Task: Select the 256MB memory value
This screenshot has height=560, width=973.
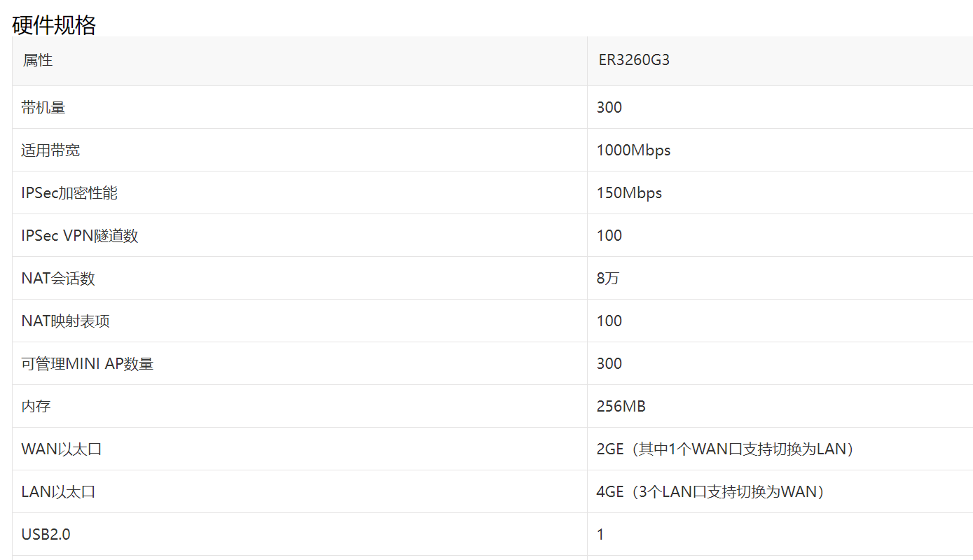Action: (621, 406)
